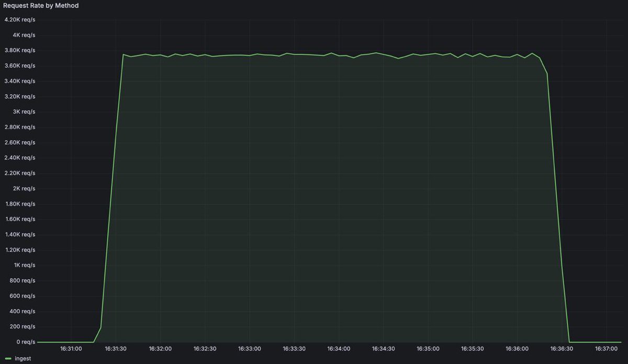Screen dimensions: 628x364
Task: Click the 16:36:00 time axis label
Action: pos(517,348)
